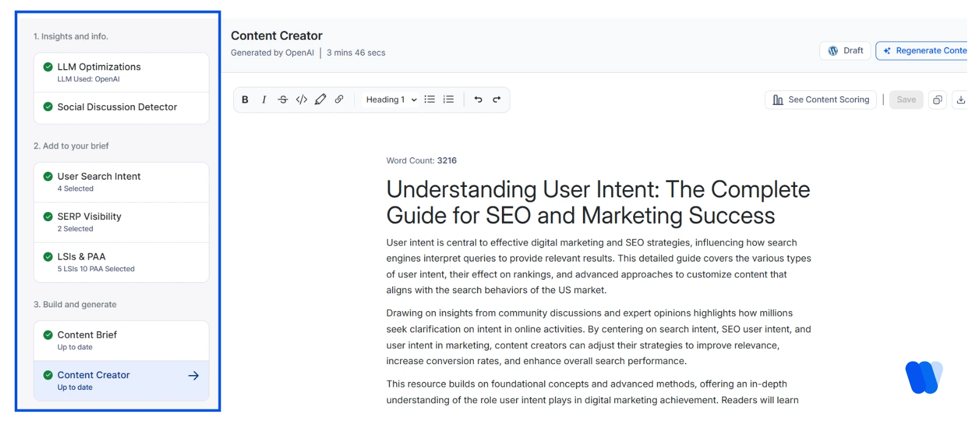Click '5 LSIs 10 PAA Selected' subtext
Image resolution: width=980 pixels, height=432 pixels.
coord(96,269)
